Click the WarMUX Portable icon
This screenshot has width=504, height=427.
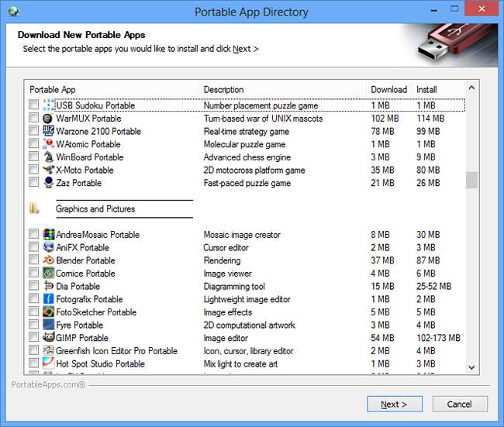click(48, 119)
